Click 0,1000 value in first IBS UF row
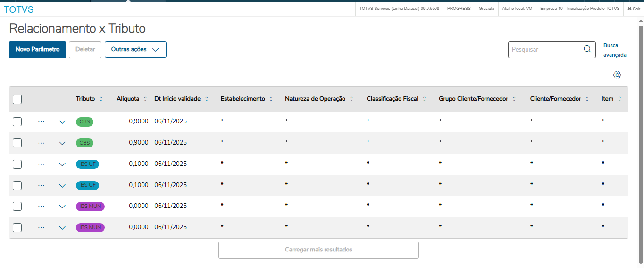 (x=138, y=164)
